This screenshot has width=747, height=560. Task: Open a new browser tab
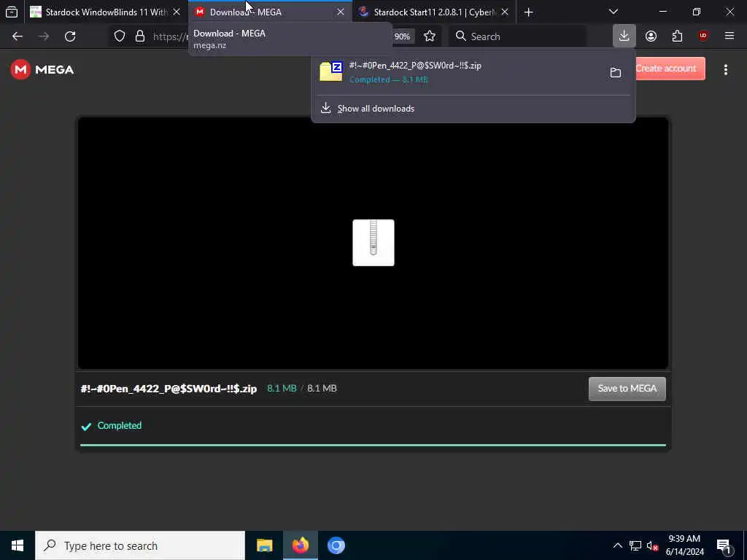pos(528,12)
